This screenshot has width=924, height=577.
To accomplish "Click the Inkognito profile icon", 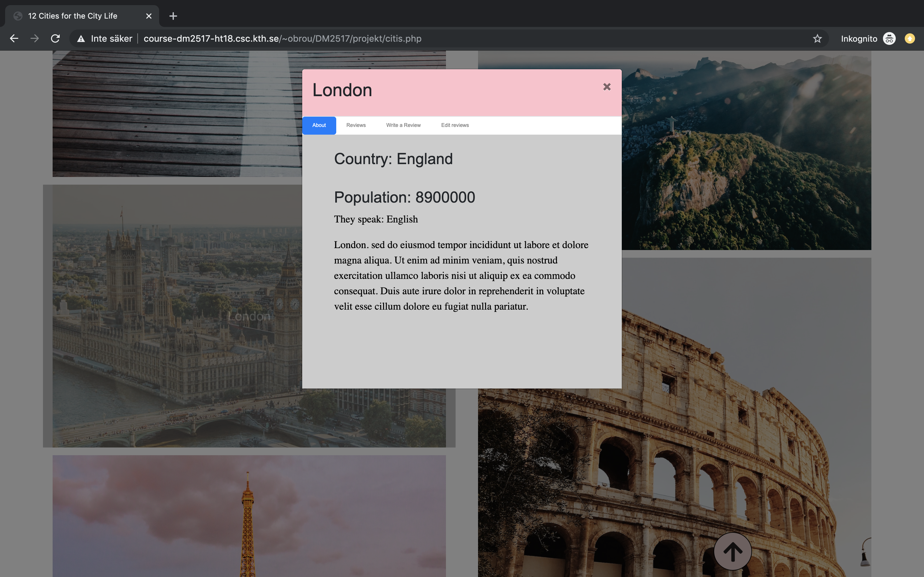I will [889, 38].
